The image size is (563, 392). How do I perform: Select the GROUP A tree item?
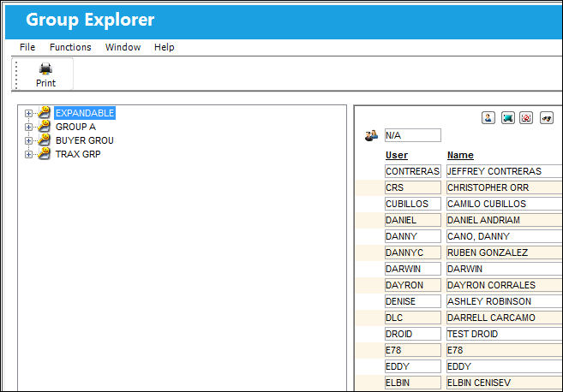75,127
